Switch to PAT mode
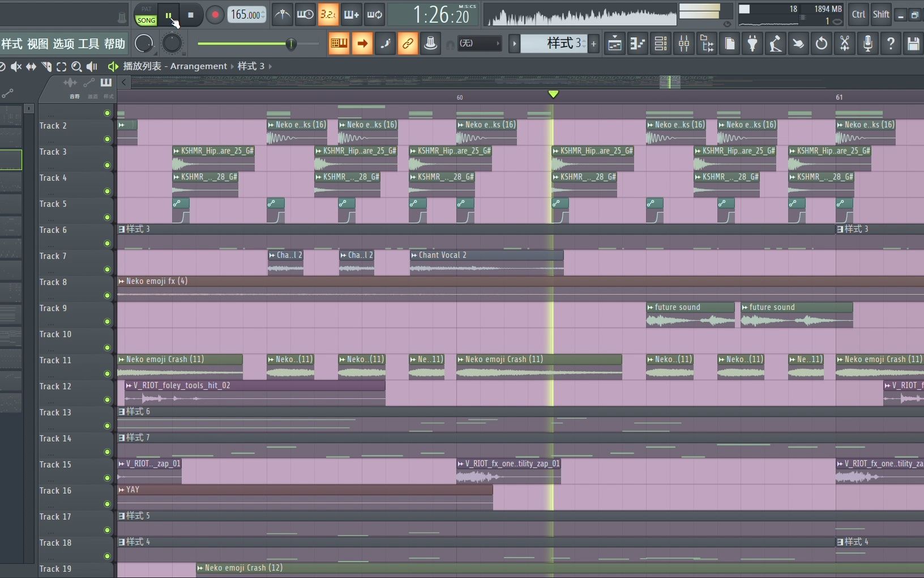The image size is (924, 578). pos(146,9)
